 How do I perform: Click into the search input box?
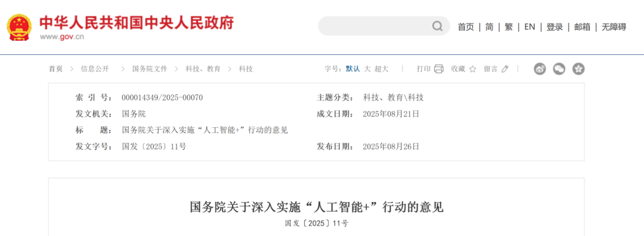374,26
